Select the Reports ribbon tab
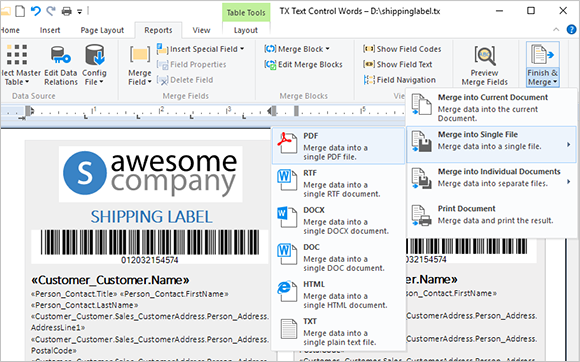 (158, 30)
